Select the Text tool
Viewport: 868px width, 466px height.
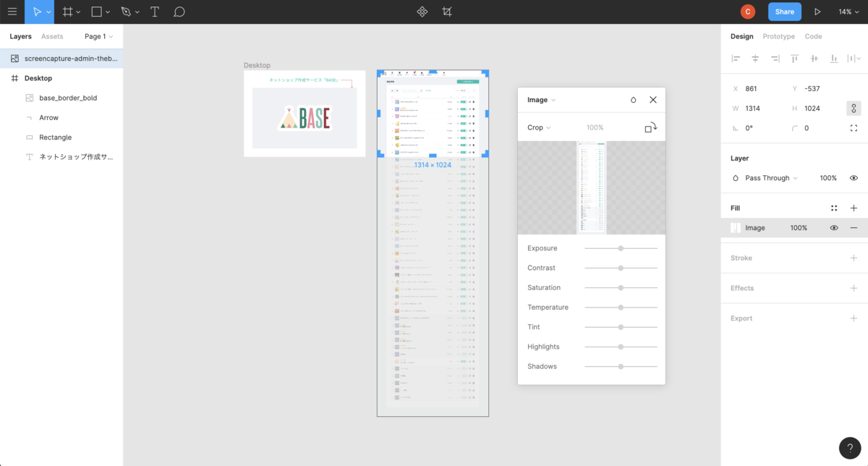point(155,12)
